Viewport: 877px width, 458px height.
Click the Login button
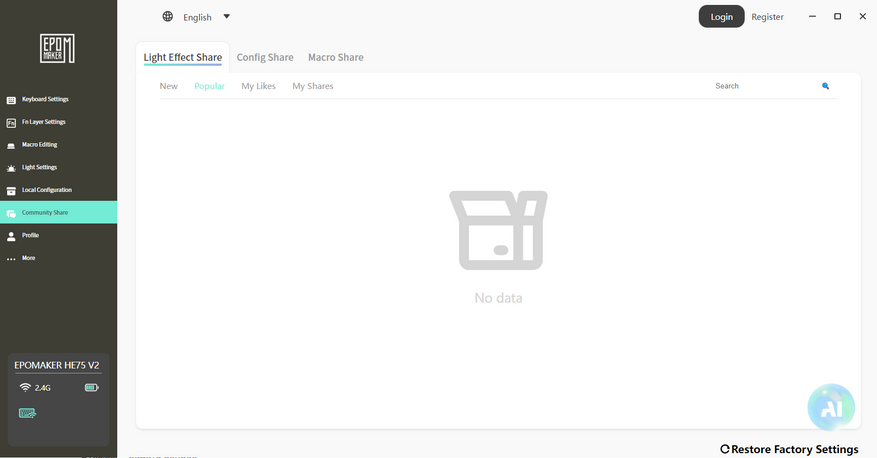722,16
